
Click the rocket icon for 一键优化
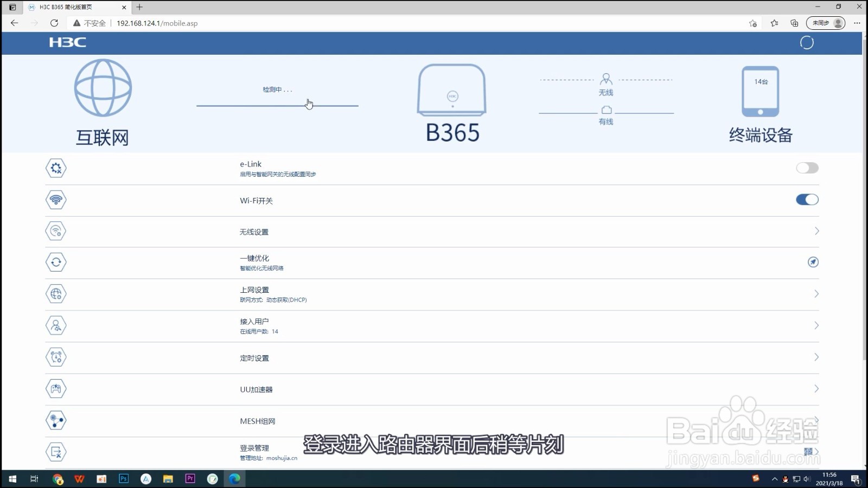[x=813, y=262]
